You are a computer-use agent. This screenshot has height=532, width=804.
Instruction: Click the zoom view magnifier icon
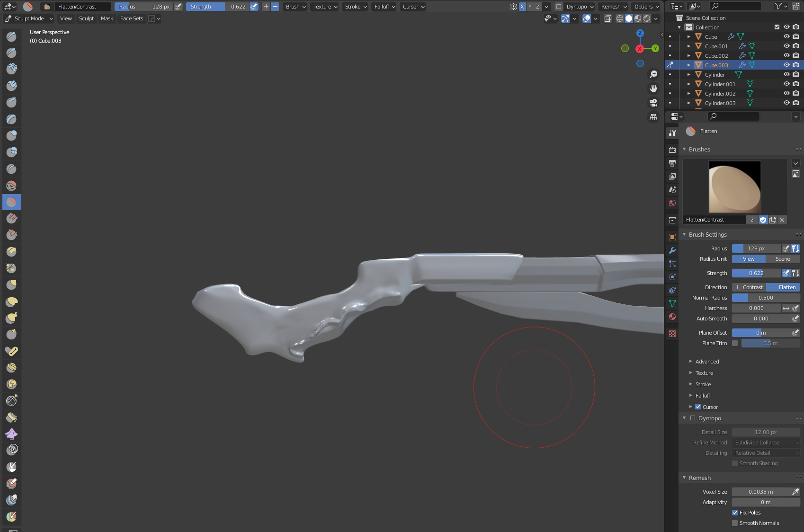pos(653,74)
